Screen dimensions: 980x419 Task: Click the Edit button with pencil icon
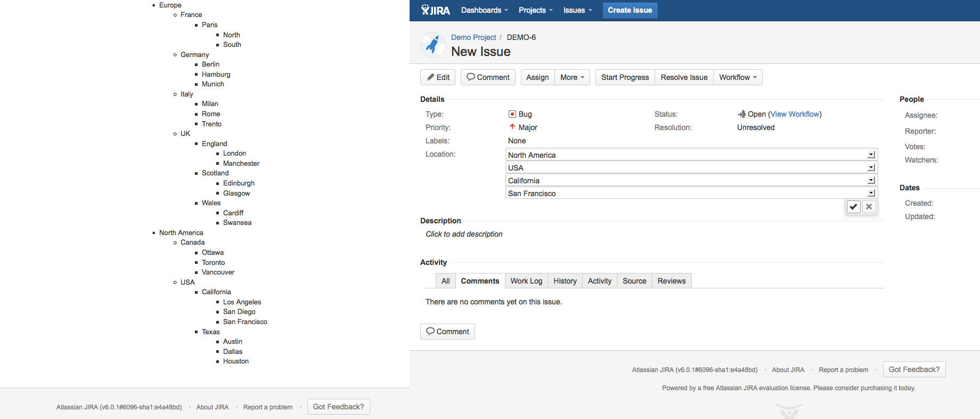coord(438,77)
